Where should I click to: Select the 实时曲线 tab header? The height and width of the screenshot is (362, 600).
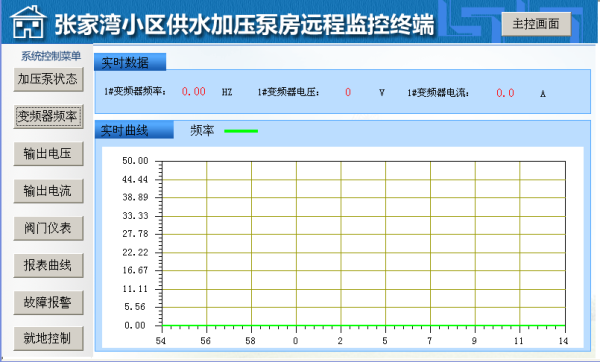[134, 130]
